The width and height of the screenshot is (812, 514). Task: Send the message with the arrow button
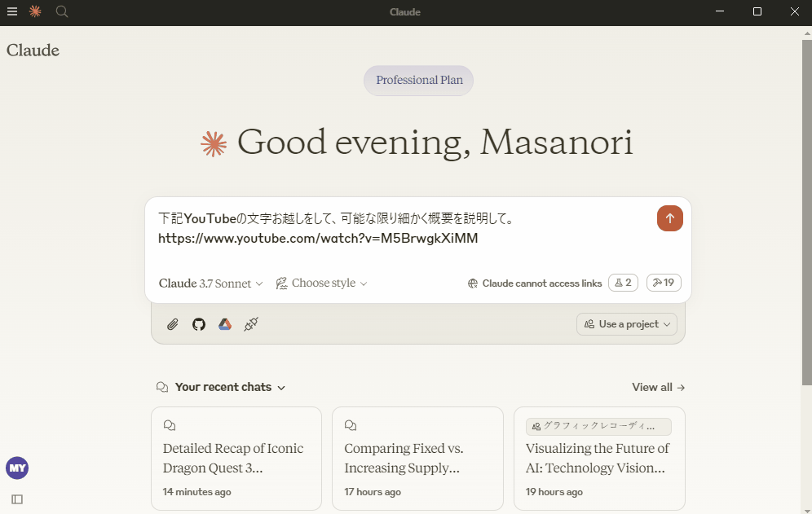coord(669,218)
